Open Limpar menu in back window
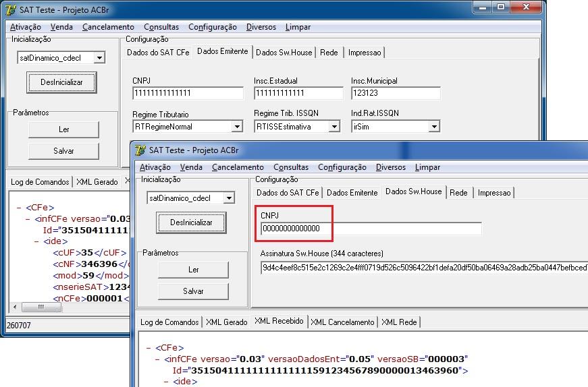The image size is (588, 387). (x=298, y=27)
